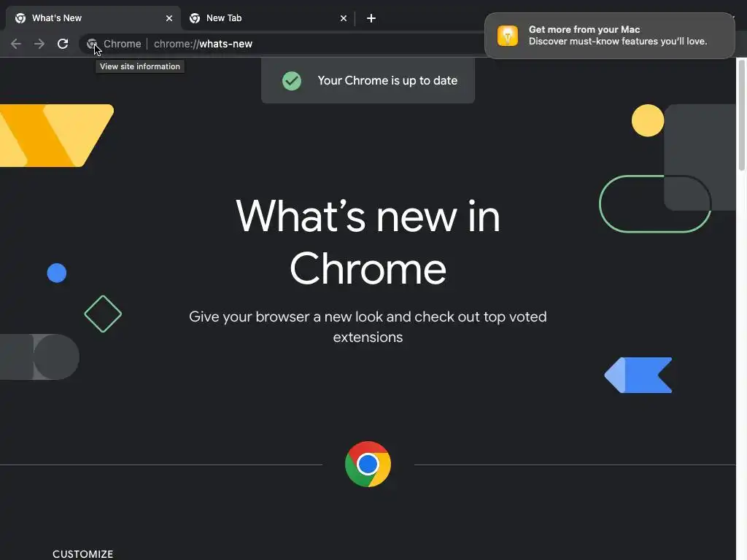747x560 pixels.
Task: Go forward with the forward arrow
Action: 39,44
